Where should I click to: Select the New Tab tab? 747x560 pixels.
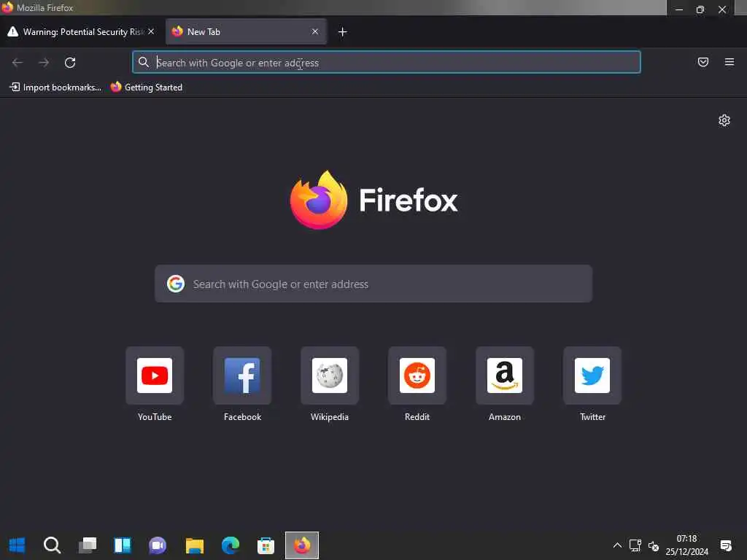click(x=246, y=31)
